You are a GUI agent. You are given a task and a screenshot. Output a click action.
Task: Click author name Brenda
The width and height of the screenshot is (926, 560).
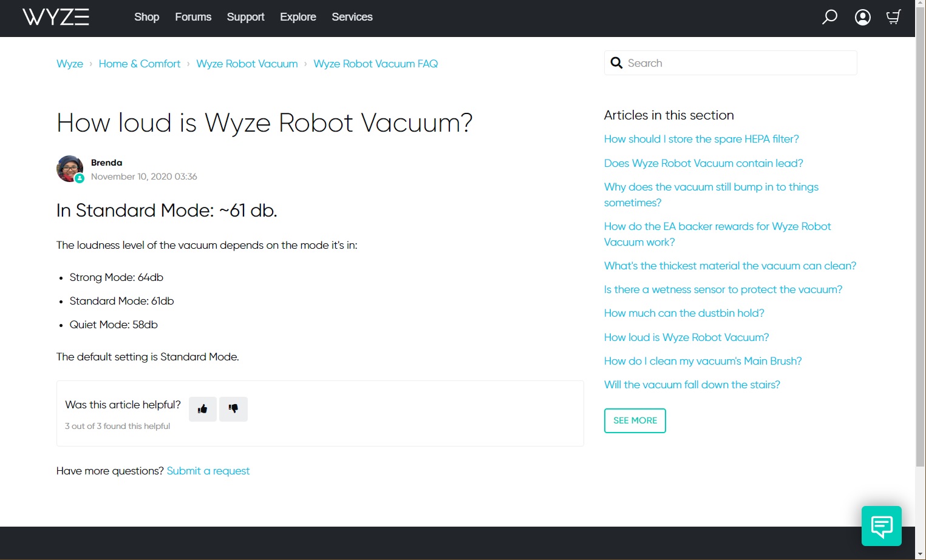coord(107,163)
